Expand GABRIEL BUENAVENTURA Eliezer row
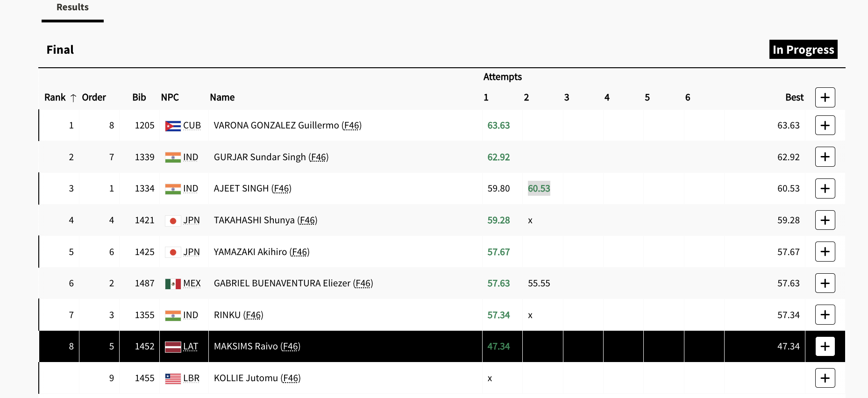868x398 pixels. point(825,283)
